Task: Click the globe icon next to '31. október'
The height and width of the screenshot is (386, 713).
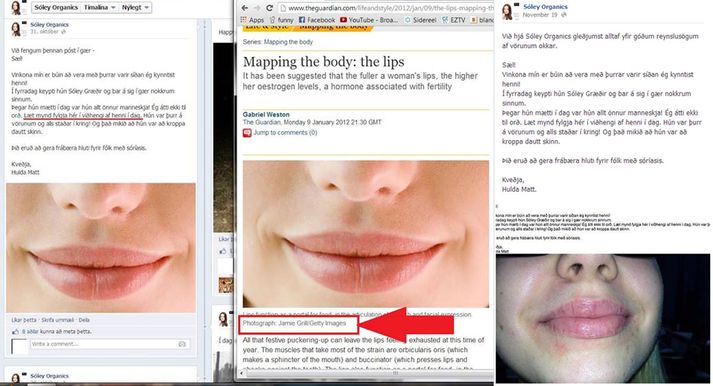Action: [63, 32]
